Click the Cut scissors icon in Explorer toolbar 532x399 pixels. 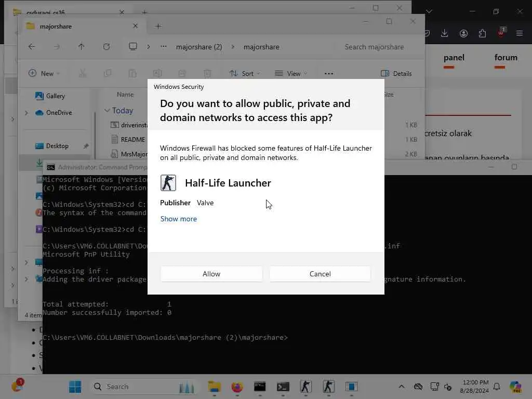click(x=83, y=73)
